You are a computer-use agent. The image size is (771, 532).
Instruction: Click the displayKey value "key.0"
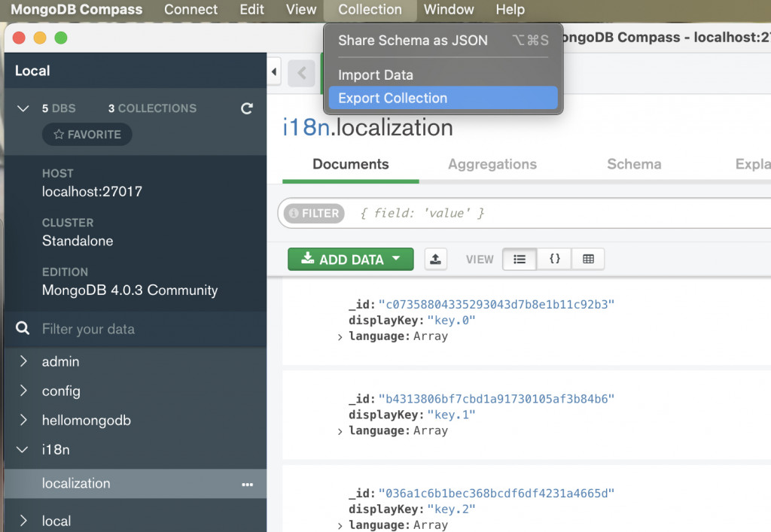(x=451, y=321)
